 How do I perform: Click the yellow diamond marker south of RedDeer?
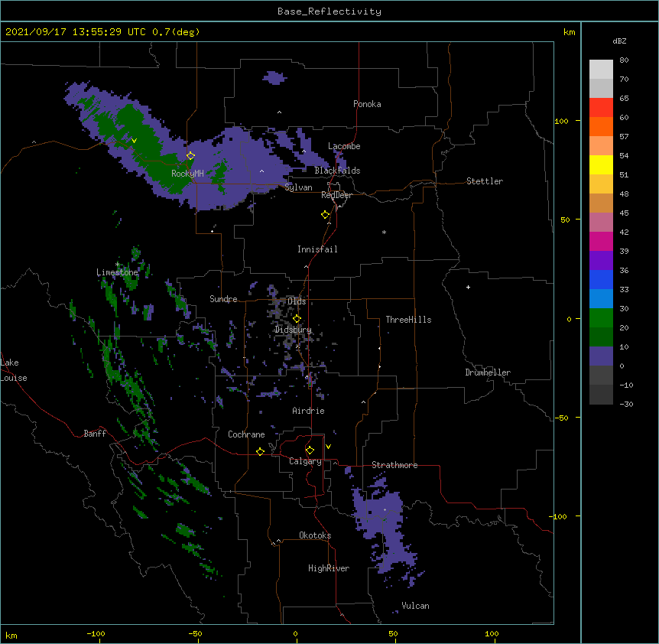coord(325,215)
